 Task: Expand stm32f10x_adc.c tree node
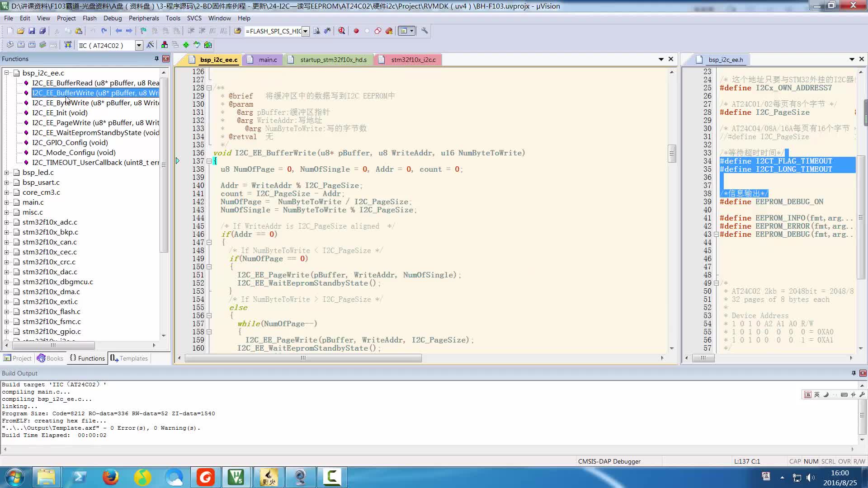click(7, 222)
